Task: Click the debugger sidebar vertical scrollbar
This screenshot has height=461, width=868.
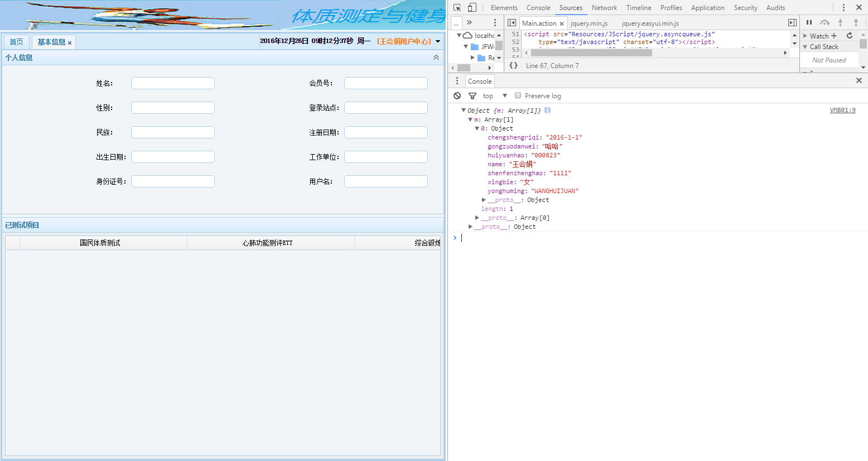Action: coord(863,44)
